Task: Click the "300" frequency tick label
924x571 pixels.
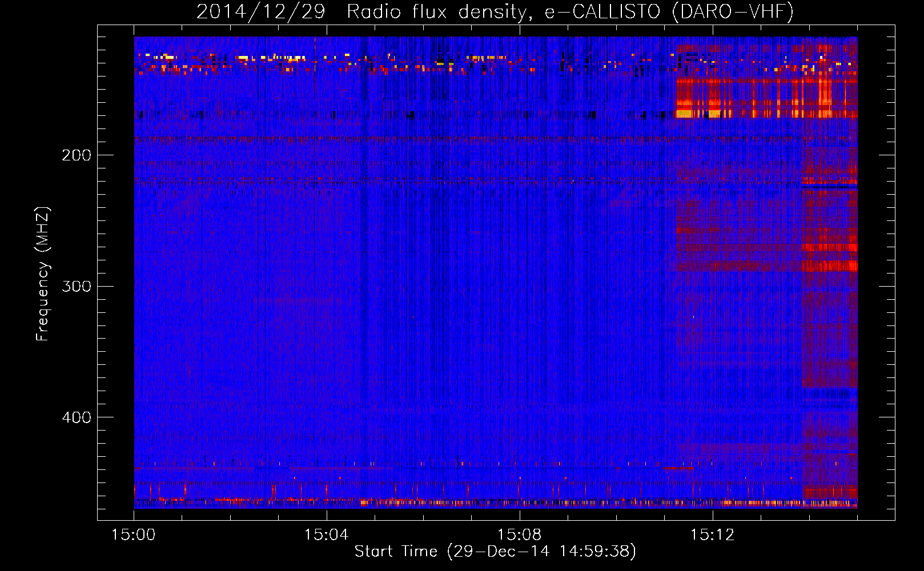Action: coord(76,286)
